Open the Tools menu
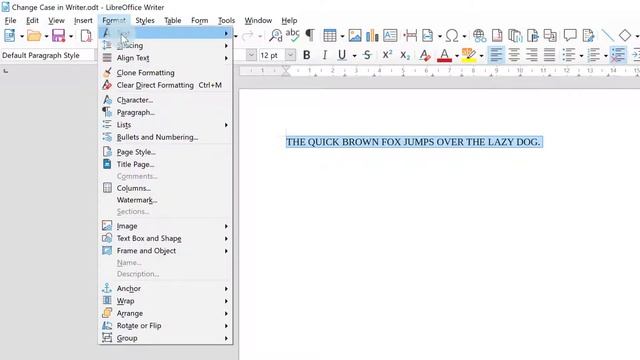 pos(226,20)
